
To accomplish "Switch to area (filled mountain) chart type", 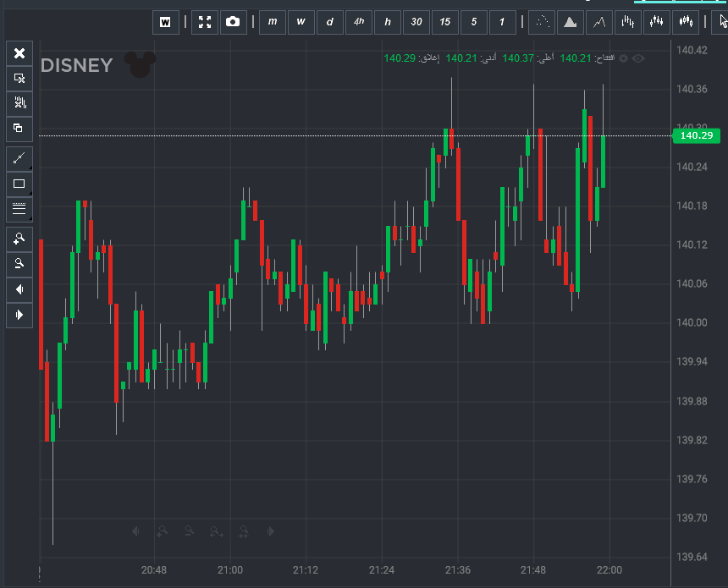I will pos(571,22).
